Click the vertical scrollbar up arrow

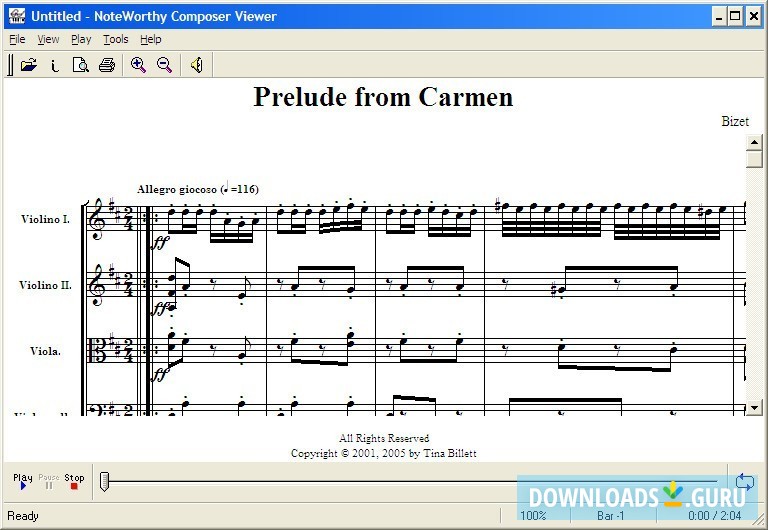pyautogui.click(x=754, y=142)
